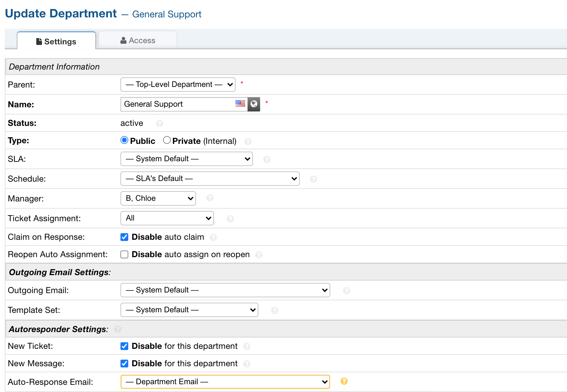Uncheck New Message Disable for this department
The height and width of the screenshot is (392, 567).
[x=124, y=364]
